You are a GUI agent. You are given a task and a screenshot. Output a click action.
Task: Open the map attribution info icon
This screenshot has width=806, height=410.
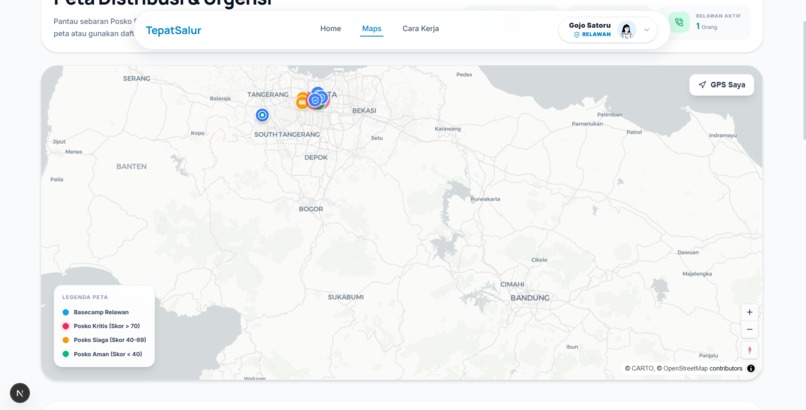751,368
